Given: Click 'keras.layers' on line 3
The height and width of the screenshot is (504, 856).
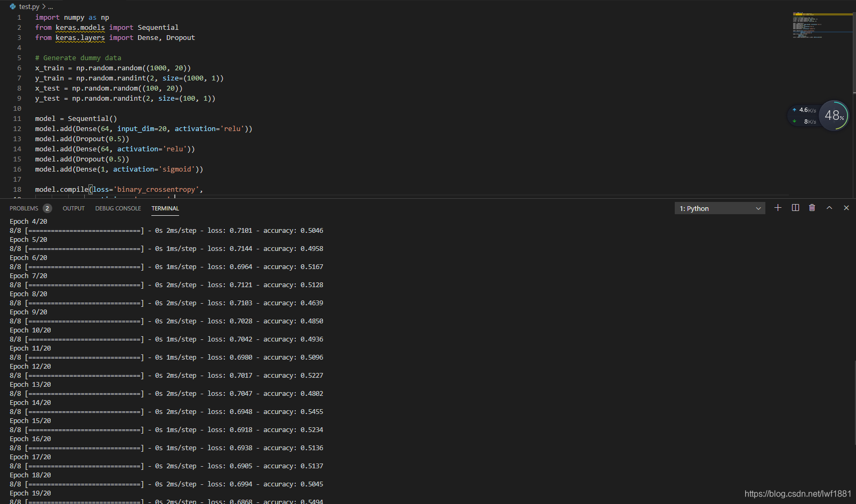Looking at the screenshot, I should pyautogui.click(x=80, y=37).
